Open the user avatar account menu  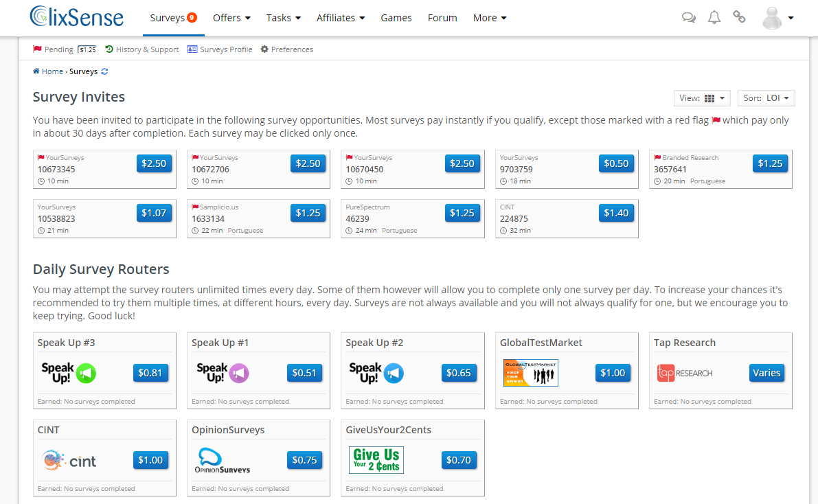tap(777, 18)
